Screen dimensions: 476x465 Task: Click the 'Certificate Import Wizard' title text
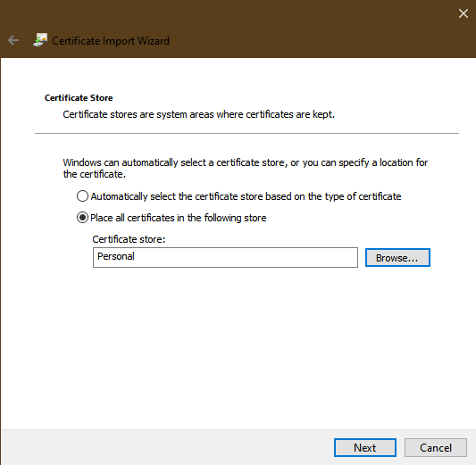click(x=111, y=41)
